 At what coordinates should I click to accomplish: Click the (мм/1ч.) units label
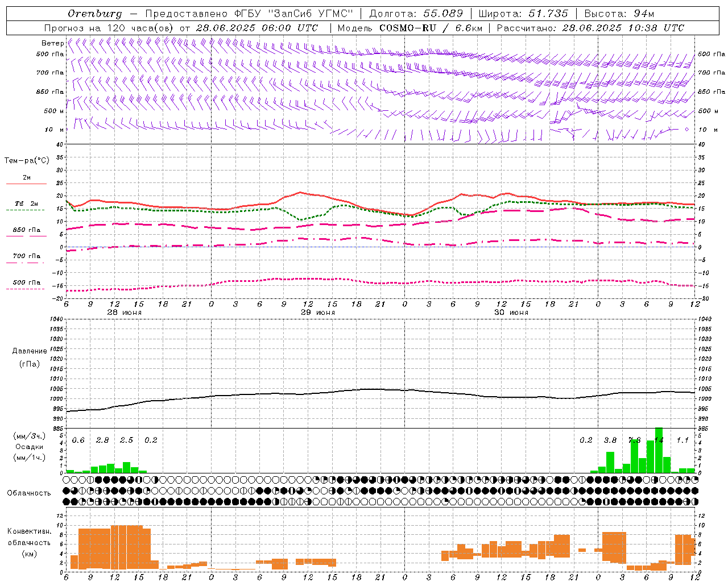[30, 458]
